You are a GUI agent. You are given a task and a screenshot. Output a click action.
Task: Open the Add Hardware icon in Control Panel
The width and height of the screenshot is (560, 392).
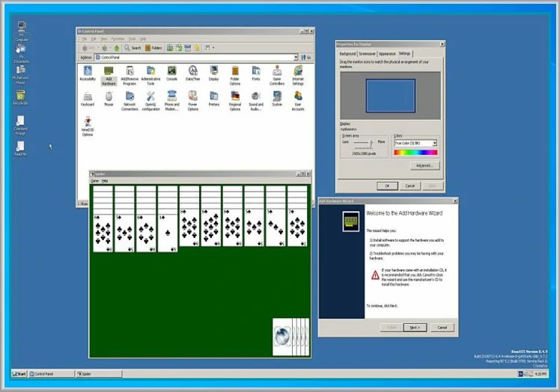pos(109,76)
